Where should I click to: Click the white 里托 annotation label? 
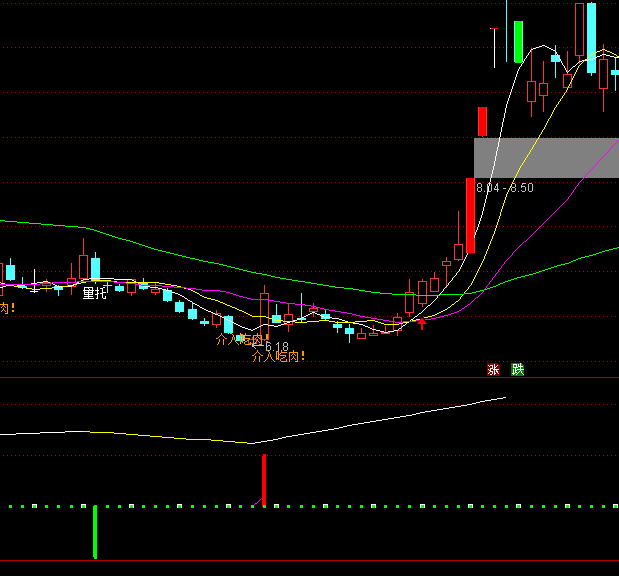pyautogui.click(x=94, y=293)
